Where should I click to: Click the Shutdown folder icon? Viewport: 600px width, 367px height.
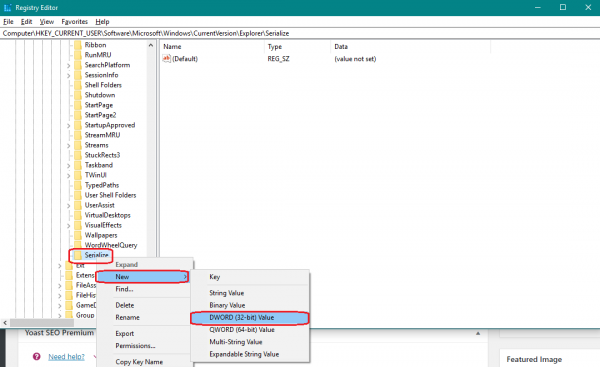pos(78,95)
